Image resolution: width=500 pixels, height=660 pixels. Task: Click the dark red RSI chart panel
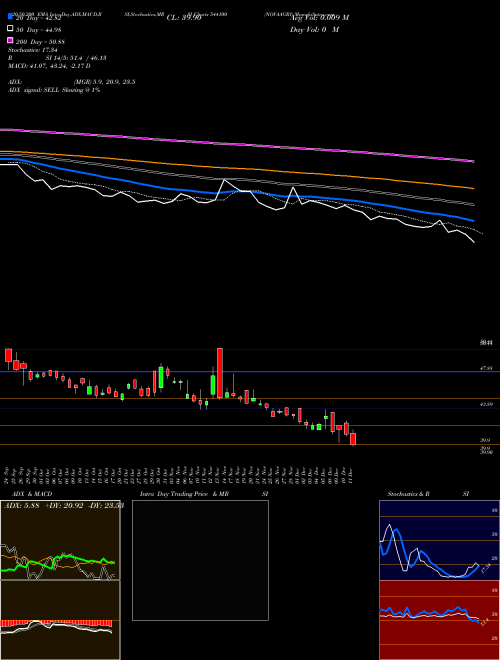[439, 620]
